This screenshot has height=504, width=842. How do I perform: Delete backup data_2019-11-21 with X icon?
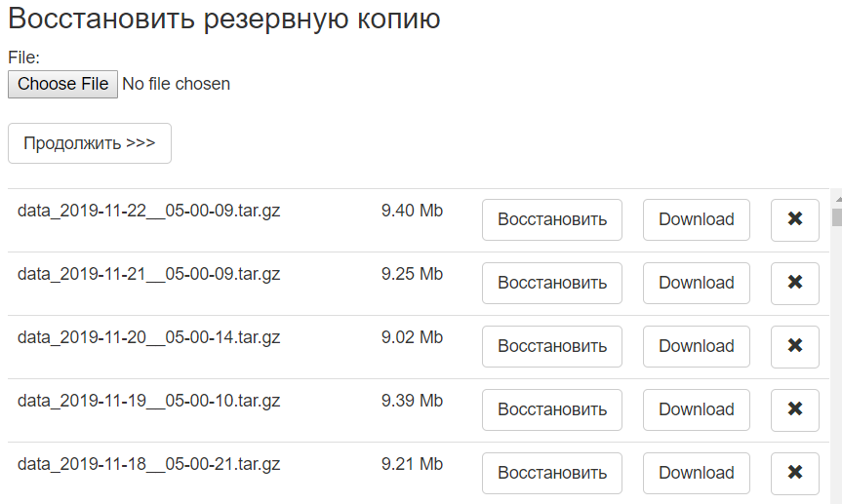[794, 283]
